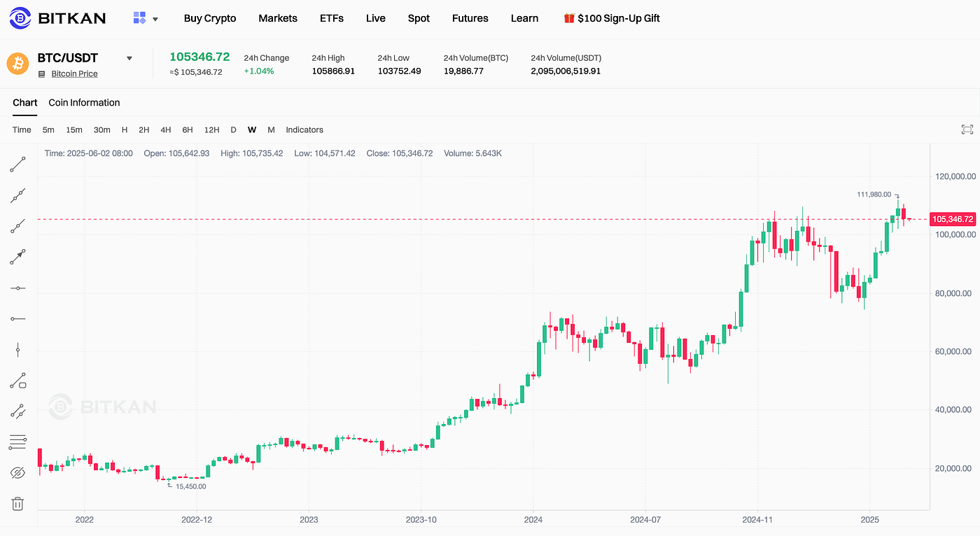Click the 15,450.00 low price label

191,486
